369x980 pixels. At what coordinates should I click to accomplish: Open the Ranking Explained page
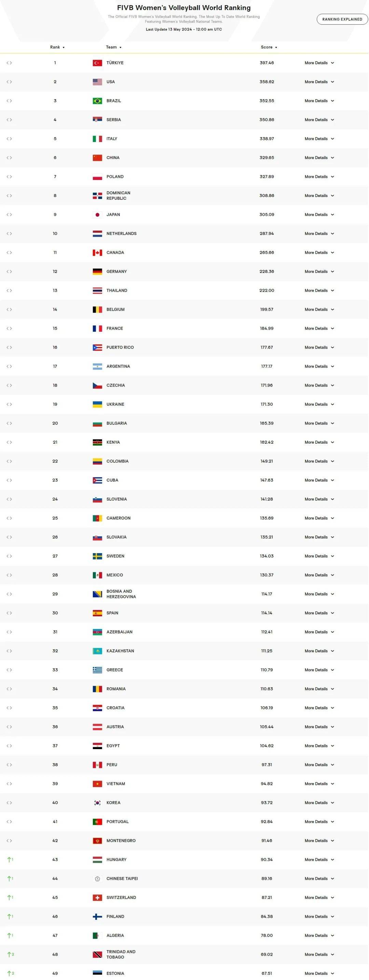(342, 19)
